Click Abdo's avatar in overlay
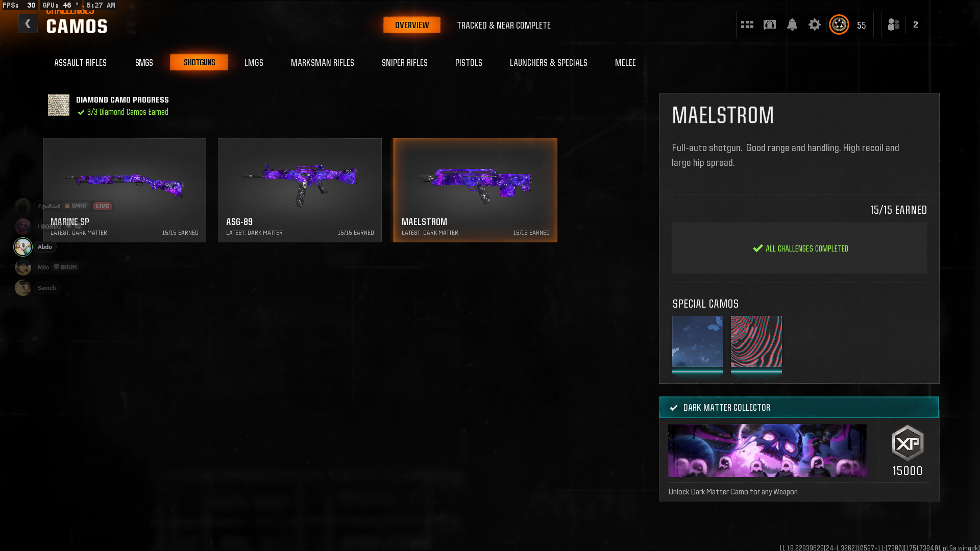Image resolution: width=980 pixels, height=551 pixels. point(23,247)
